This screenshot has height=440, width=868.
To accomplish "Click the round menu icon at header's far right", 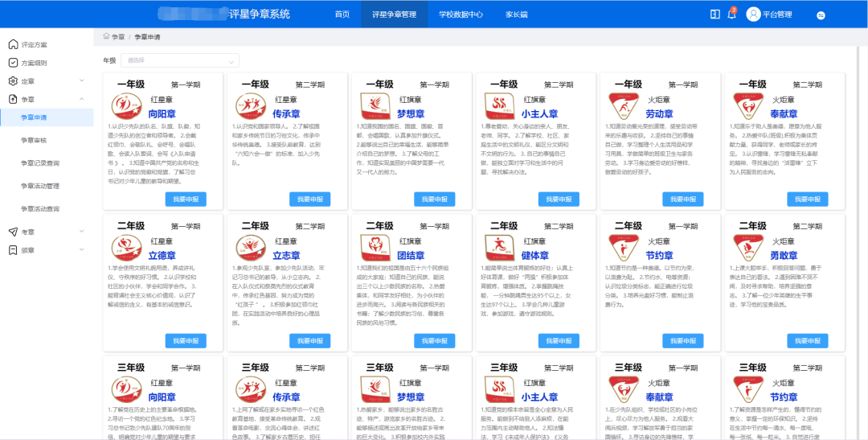I will coord(821,15).
